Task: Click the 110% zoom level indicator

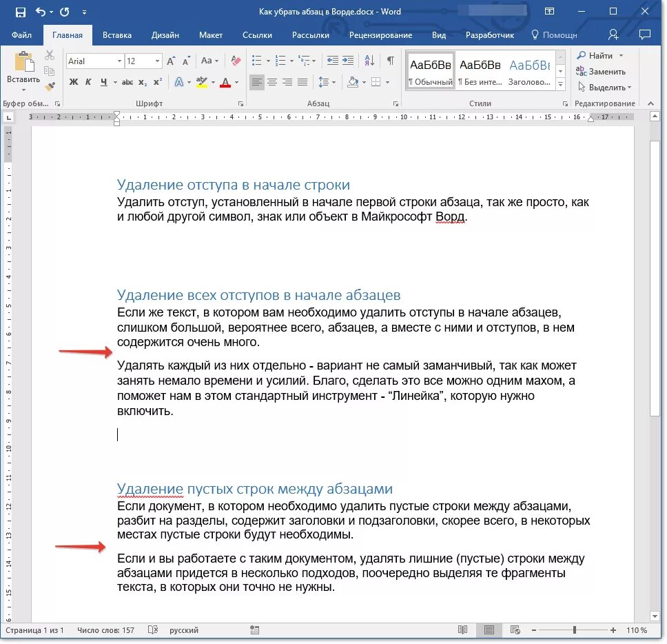Action: pyautogui.click(x=637, y=630)
